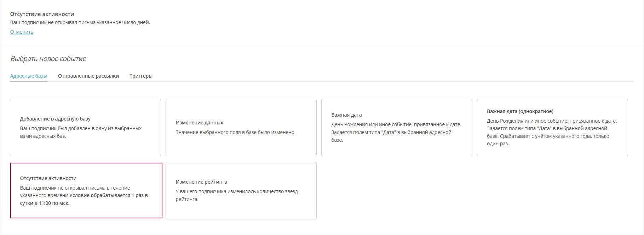Image resolution: width=644 pixels, height=235 pixels.
Task: Select the Триггеры tab
Action: click(x=141, y=76)
